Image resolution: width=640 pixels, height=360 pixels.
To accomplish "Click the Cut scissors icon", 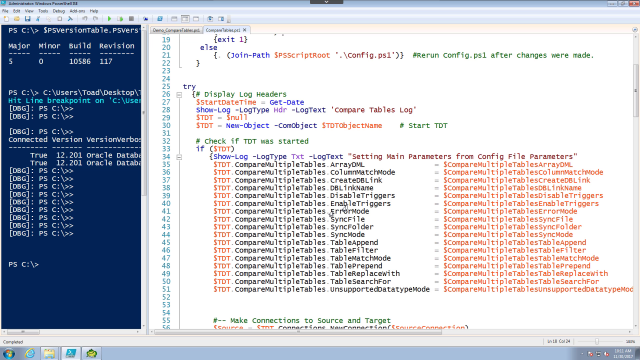I will (38, 19).
